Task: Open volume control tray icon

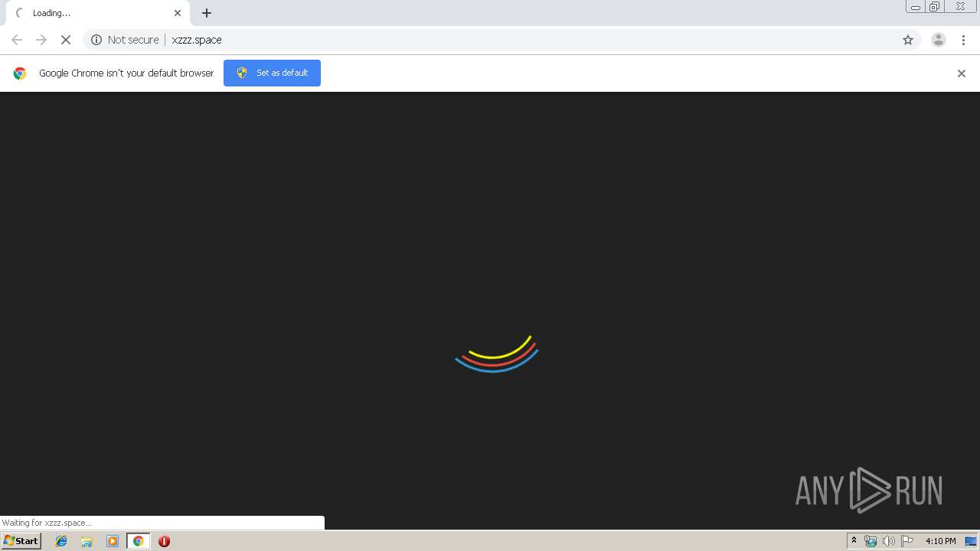Action: pos(889,541)
